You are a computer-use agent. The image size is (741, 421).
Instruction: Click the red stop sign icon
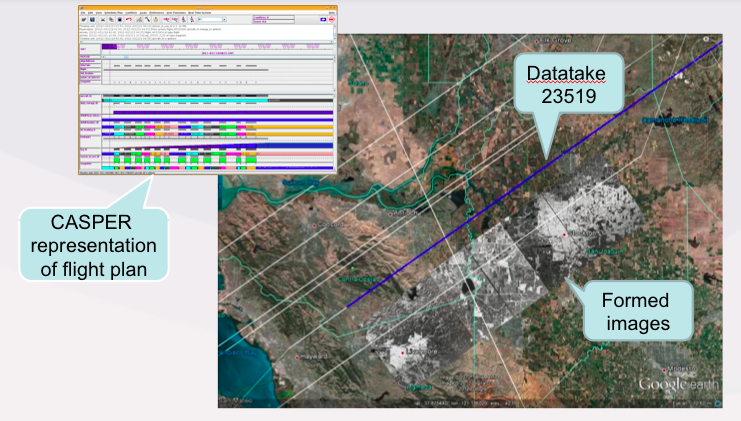(332, 20)
